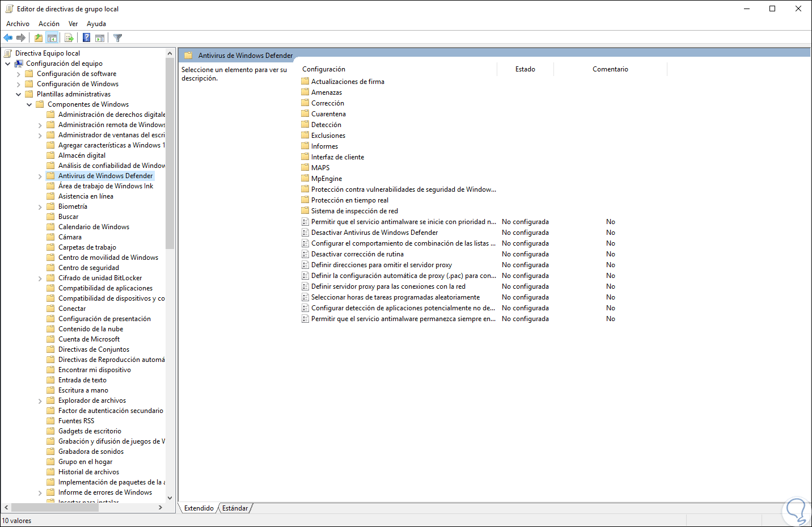Click the folder icon beside Informes
Image resolution: width=812 pixels, height=527 pixels.
pos(305,146)
